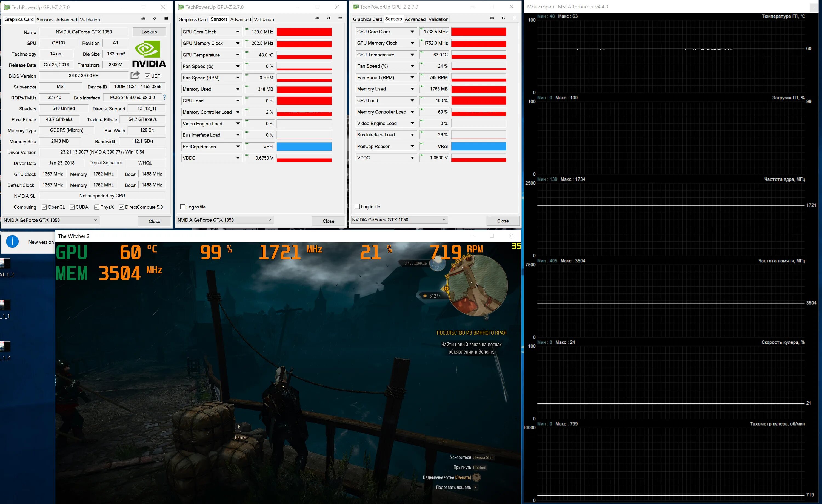Screen dimensions: 822x504
Task: Enable Log to file in middle GPU-Z window
Action: point(183,207)
